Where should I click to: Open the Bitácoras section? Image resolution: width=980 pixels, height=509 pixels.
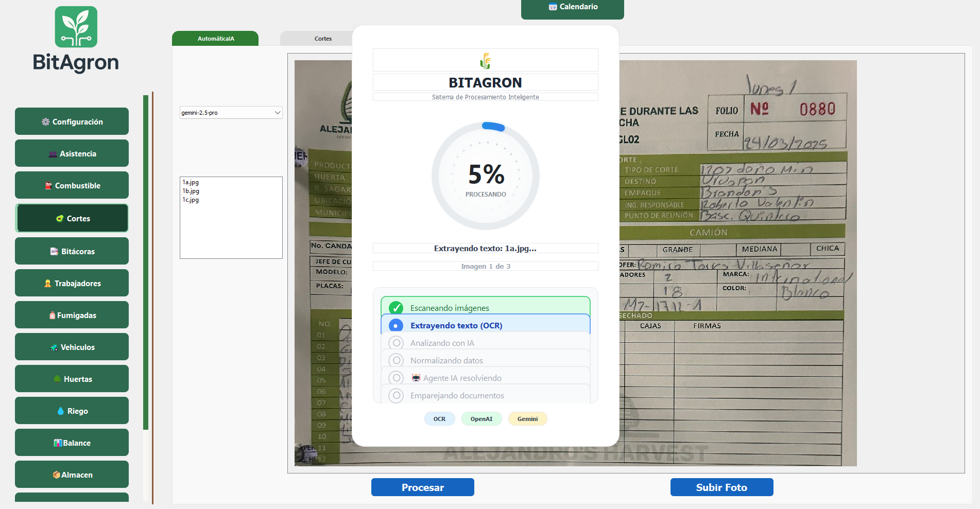coord(72,251)
